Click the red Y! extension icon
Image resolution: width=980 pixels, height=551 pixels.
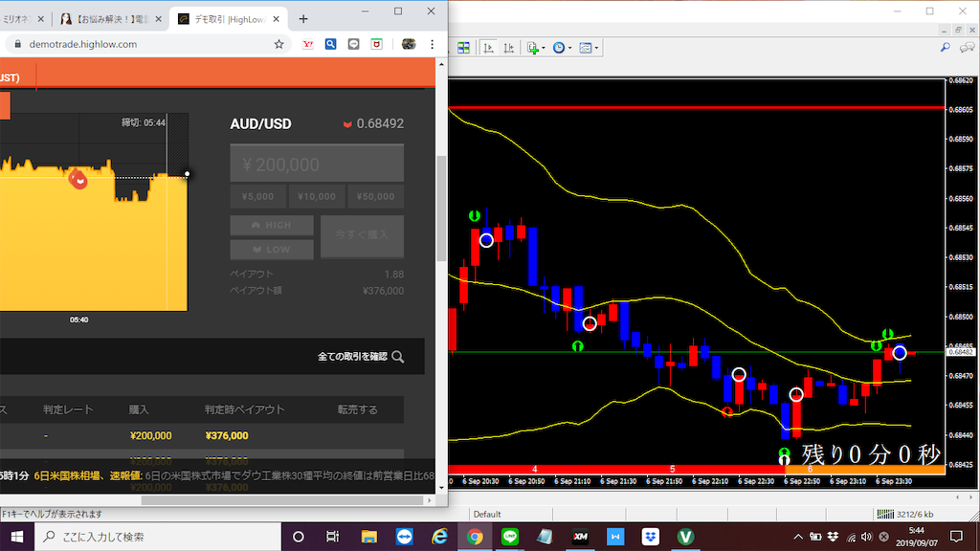(307, 44)
